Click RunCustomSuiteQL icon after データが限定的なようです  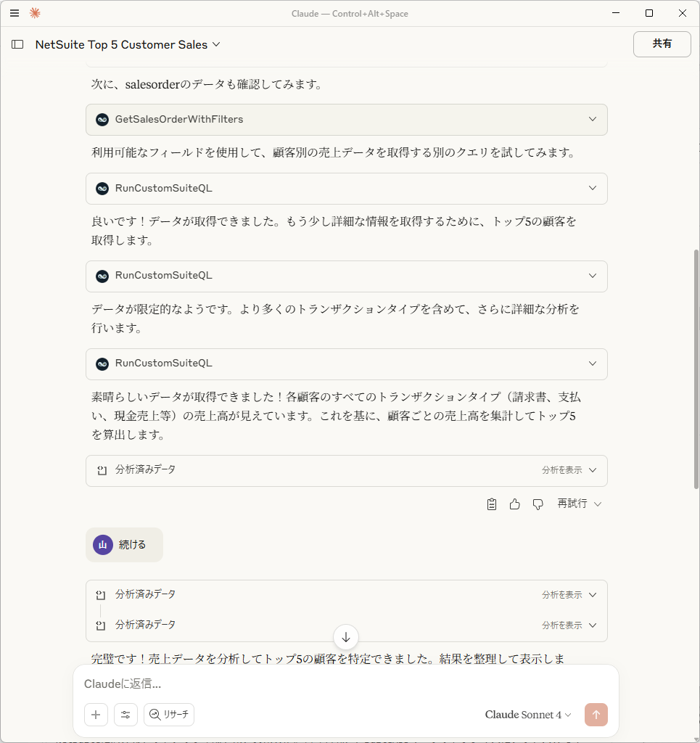pyautogui.click(x=102, y=364)
